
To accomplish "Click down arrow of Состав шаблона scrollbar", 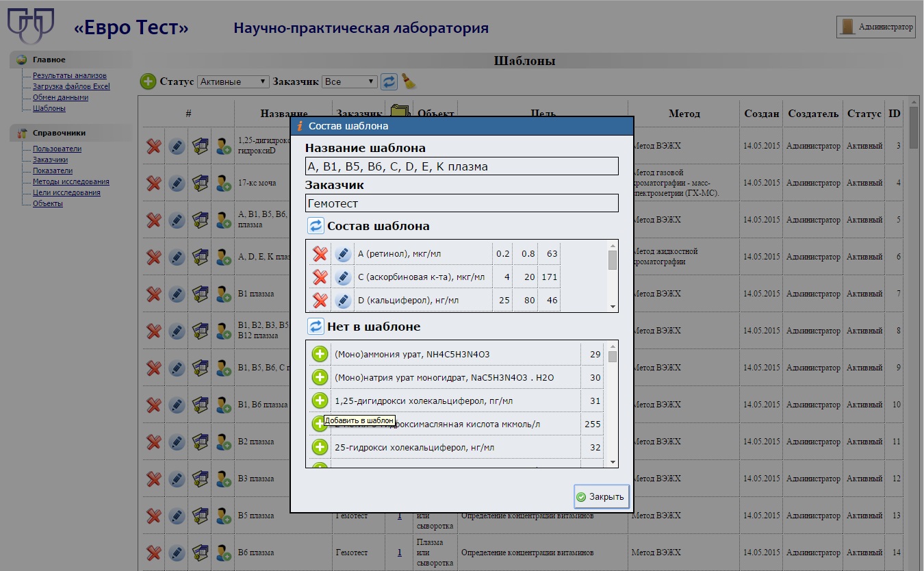I will coord(613,307).
